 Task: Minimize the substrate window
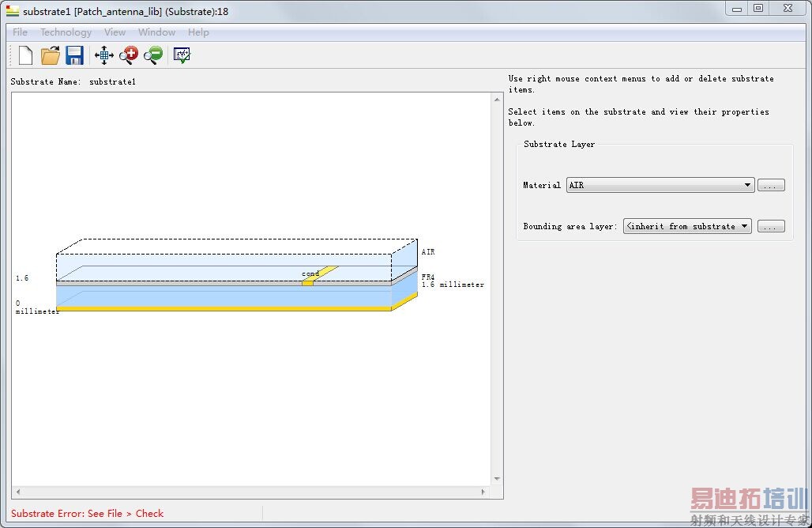pos(736,9)
